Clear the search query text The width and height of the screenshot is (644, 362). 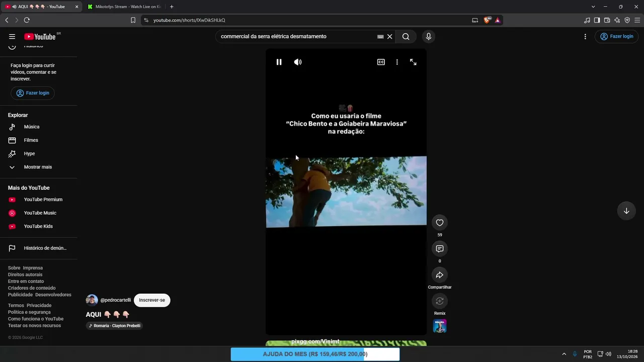pyautogui.click(x=389, y=36)
